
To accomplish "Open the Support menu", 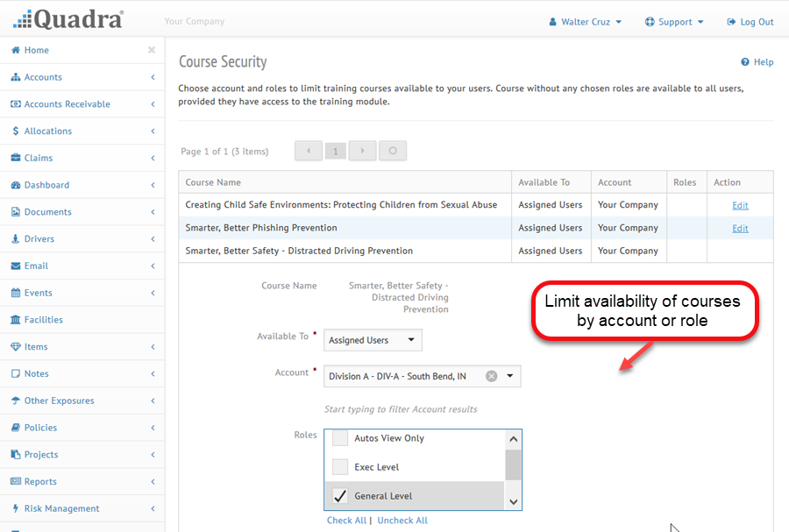I will click(674, 22).
